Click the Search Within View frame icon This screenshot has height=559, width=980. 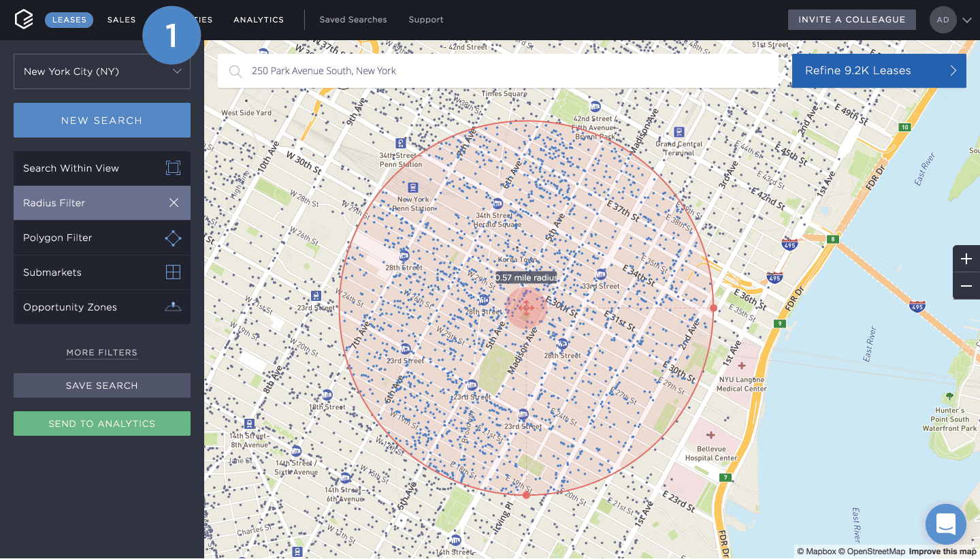click(173, 168)
